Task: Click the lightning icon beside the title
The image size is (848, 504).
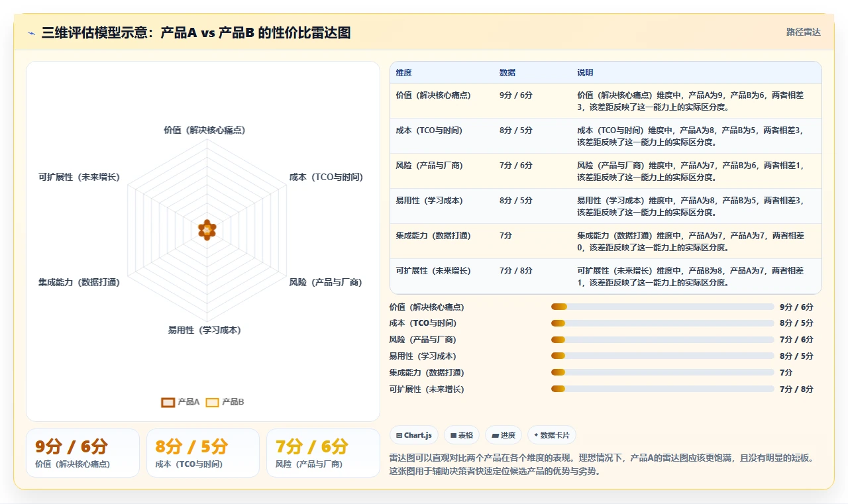Action: [32, 32]
